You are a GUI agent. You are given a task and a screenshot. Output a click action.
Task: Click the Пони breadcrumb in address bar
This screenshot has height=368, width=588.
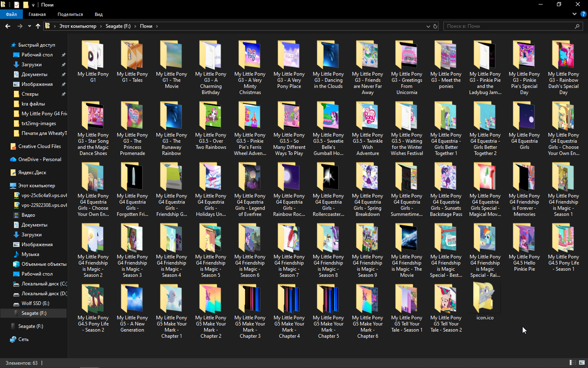[x=146, y=26]
